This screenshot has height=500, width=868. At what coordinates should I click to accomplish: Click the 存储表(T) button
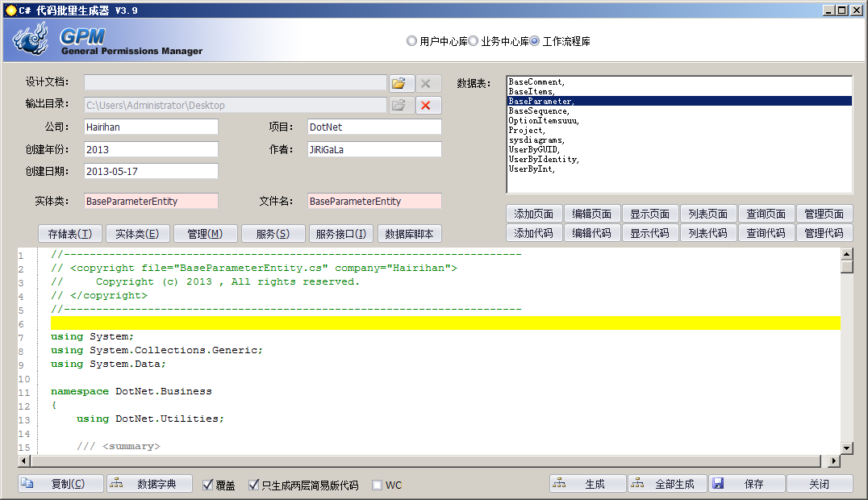(x=70, y=234)
